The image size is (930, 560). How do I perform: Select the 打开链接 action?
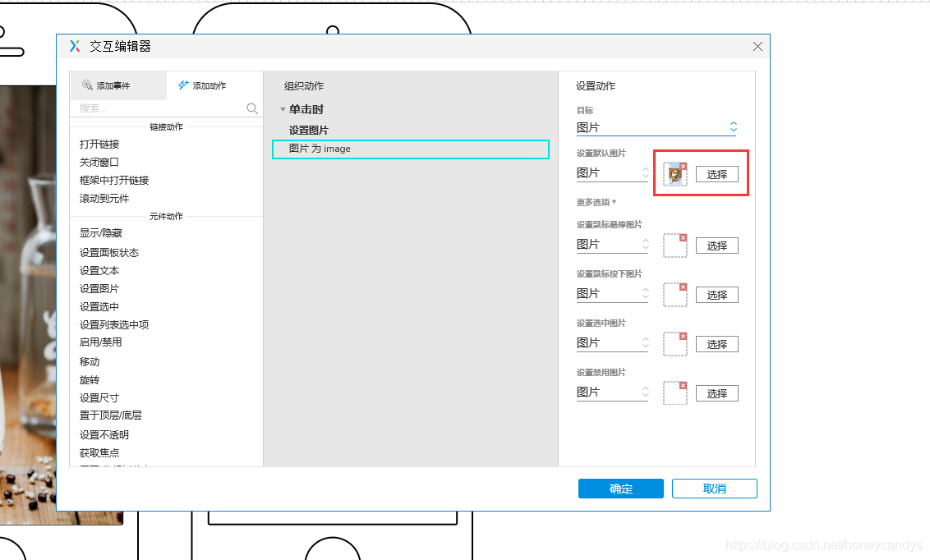(x=99, y=144)
